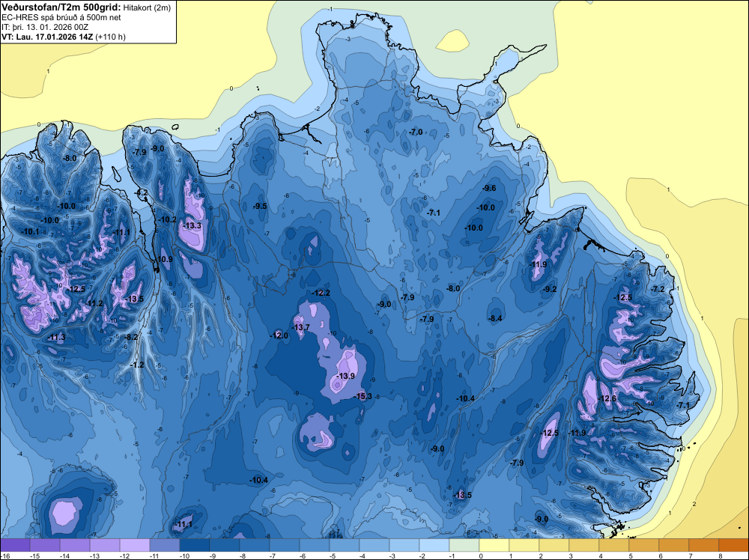Select the initial time 'IT: þri. 13. 01. 2026 00Z'
This screenshot has width=749, height=560.
click(45, 27)
